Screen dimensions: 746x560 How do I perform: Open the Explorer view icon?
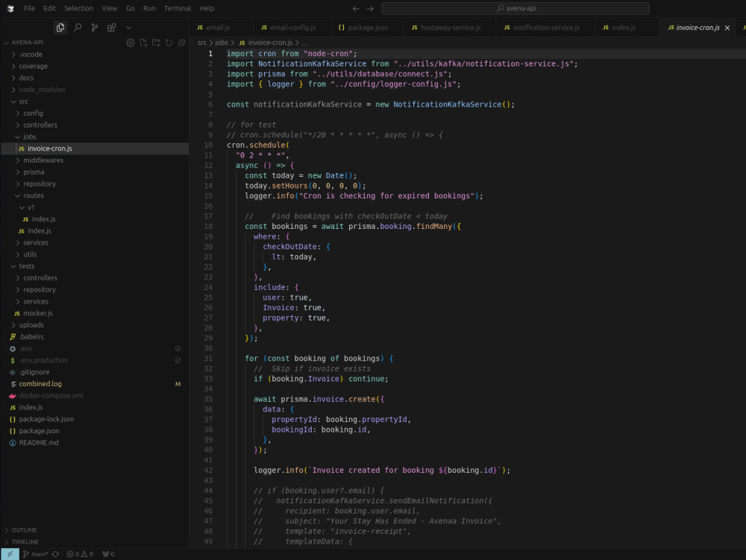point(60,28)
